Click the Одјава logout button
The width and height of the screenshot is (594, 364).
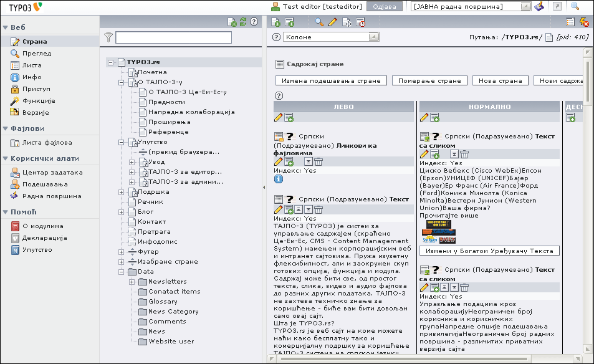385,6
